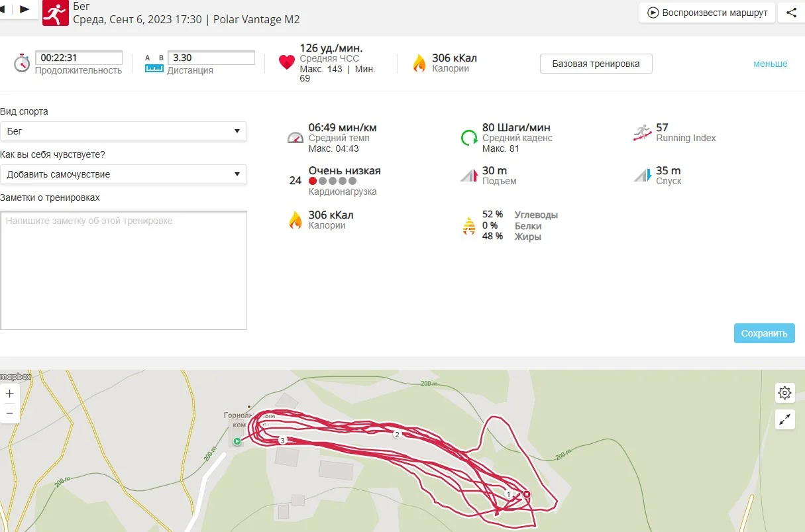Click the Running Index icon

(x=642, y=133)
